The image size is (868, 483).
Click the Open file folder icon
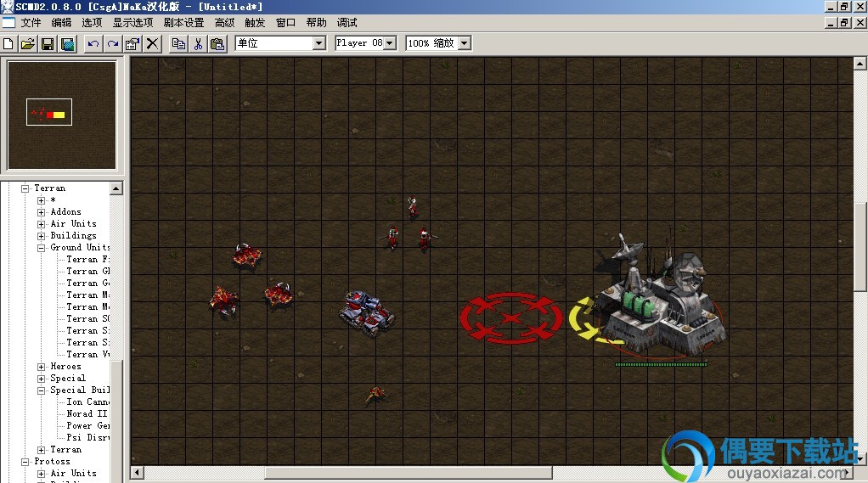point(28,43)
